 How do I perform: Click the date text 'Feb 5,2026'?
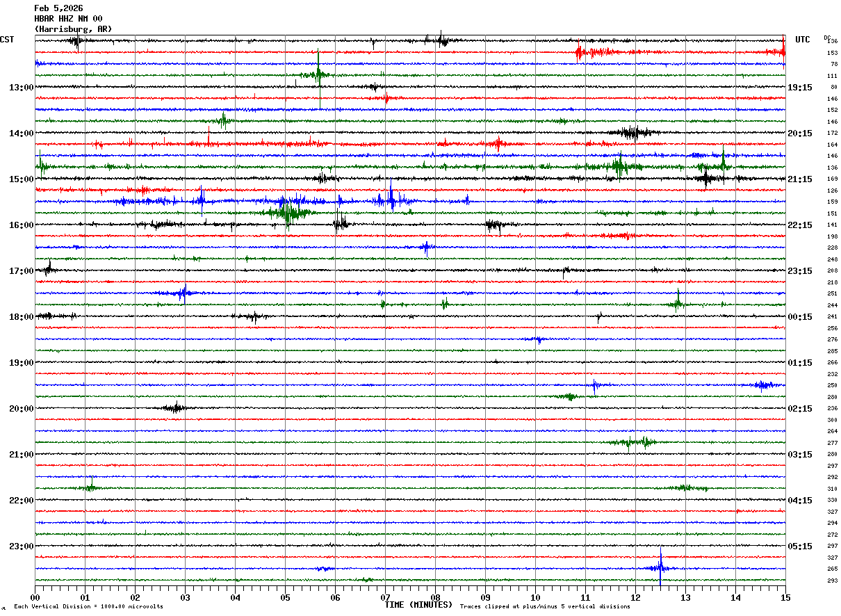(x=58, y=8)
